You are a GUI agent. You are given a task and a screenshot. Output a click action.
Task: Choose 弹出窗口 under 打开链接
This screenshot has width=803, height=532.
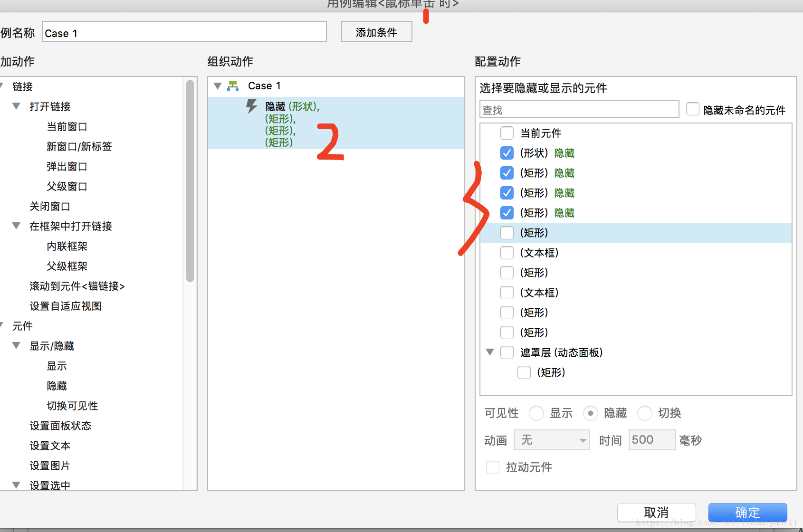click(67, 166)
